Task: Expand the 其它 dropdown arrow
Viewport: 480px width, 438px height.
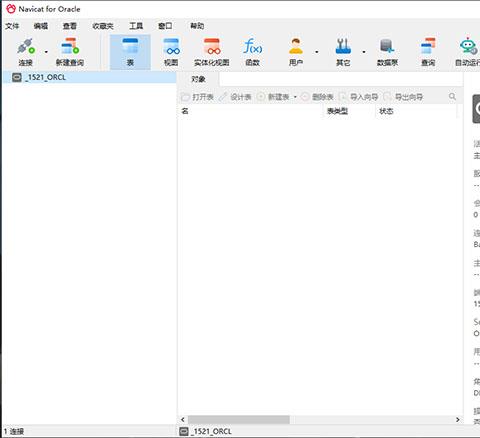Action: (364, 52)
